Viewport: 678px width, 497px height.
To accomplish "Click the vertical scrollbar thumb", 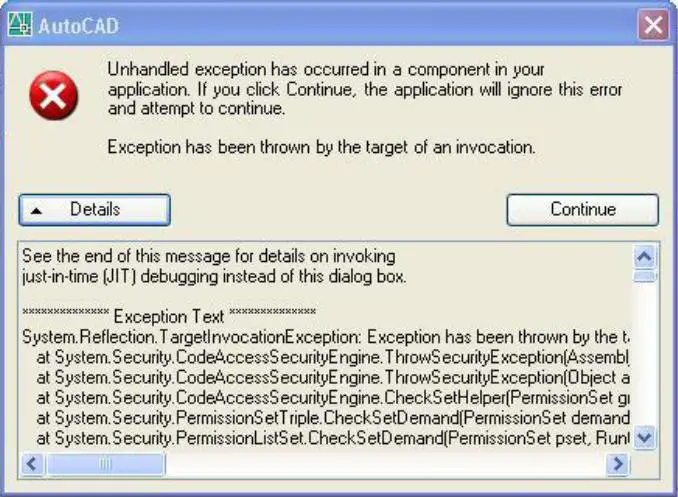I will coord(645,276).
